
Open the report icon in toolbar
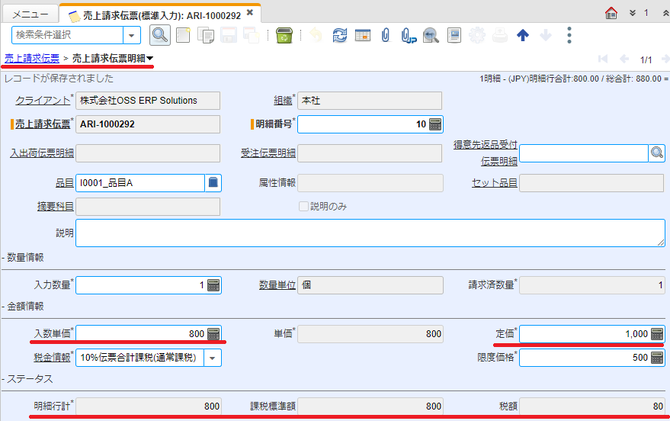click(454, 35)
